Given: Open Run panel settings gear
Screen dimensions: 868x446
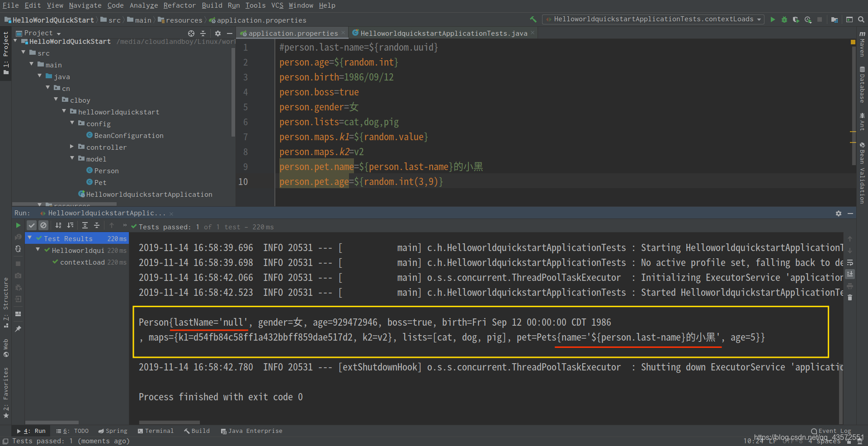Looking at the screenshot, I should pos(839,213).
